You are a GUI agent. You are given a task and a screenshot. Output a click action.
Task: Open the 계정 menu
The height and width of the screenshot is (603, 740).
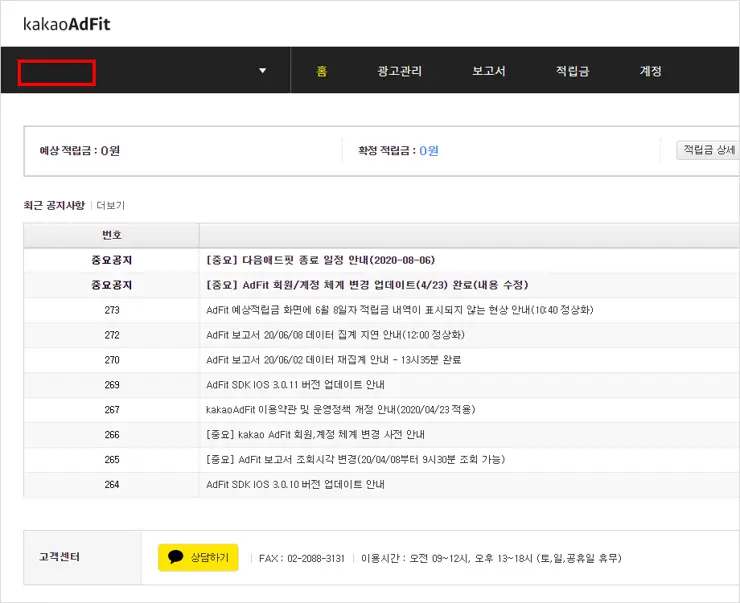click(650, 71)
